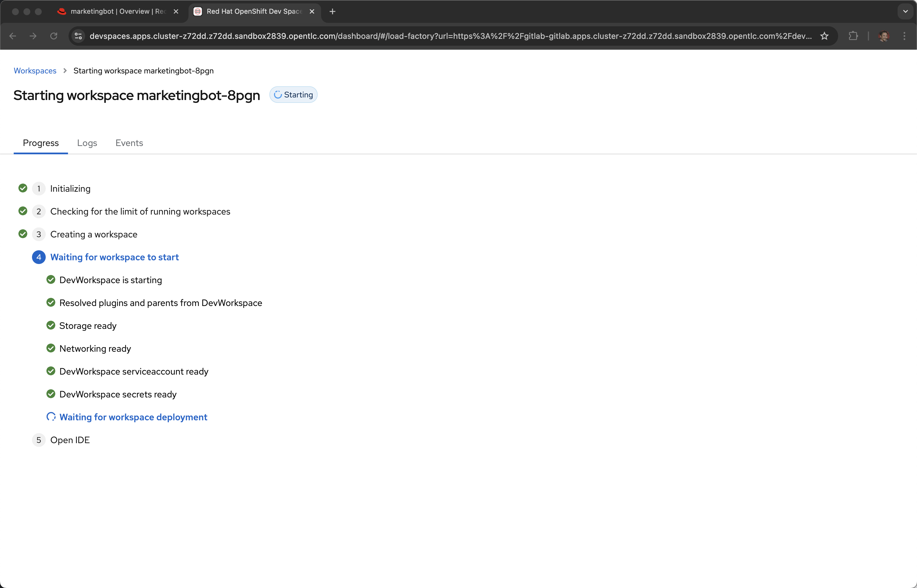Select the Progress tab
The height and width of the screenshot is (588, 917).
tap(41, 143)
